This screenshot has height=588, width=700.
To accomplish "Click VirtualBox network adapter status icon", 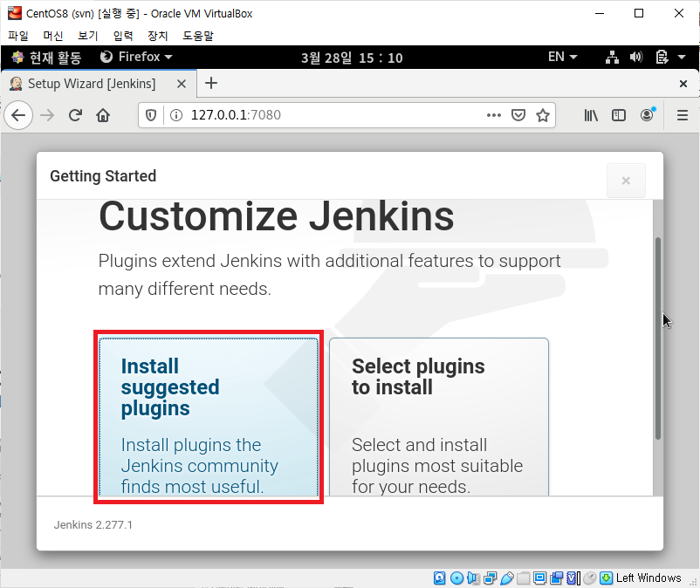I will click(490, 578).
